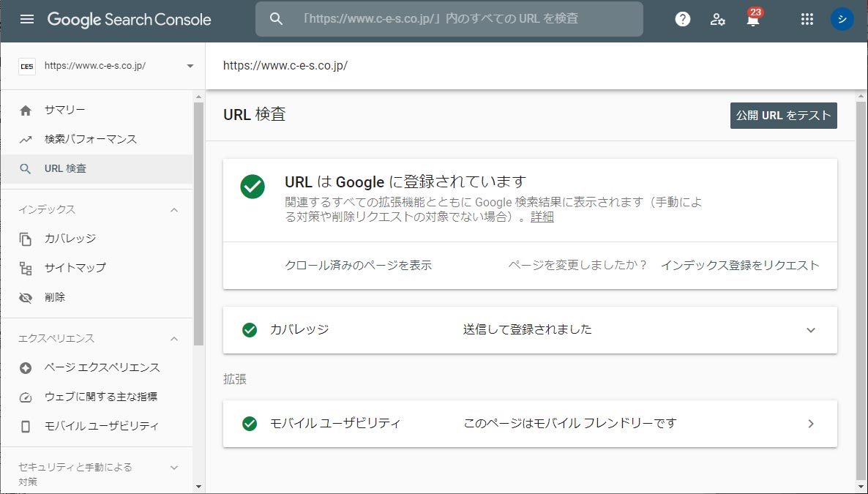The width and height of the screenshot is (868, 494).
Task: Click クロール済みのページを表示
Action: pyautogui.click(x=358, y=265)
